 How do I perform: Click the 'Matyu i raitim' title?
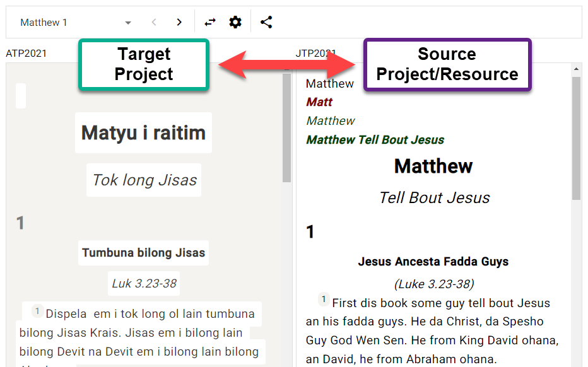coord(143,133)
